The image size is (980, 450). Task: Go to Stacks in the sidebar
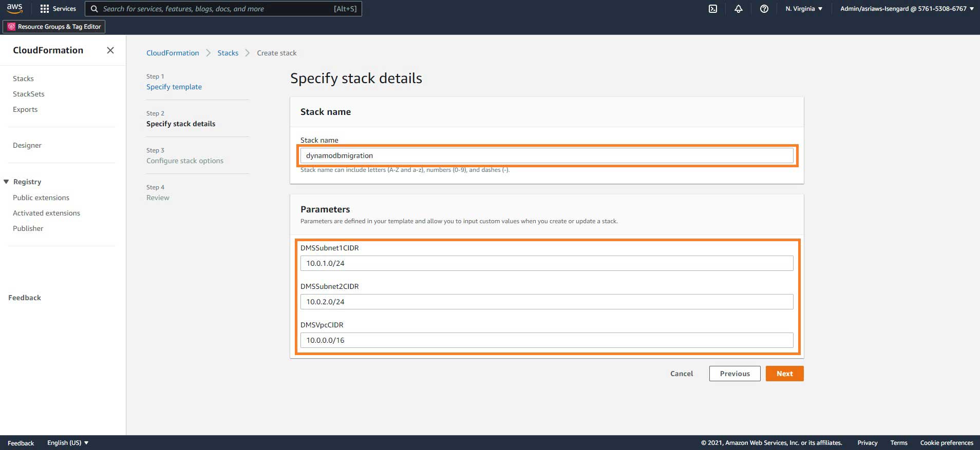pos(23,79)
